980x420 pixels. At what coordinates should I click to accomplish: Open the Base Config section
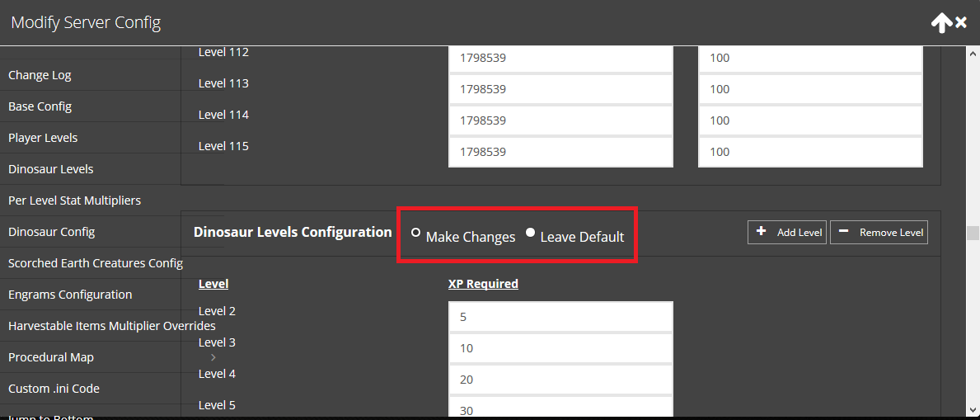pyautogui.click(x=40, y=106)
